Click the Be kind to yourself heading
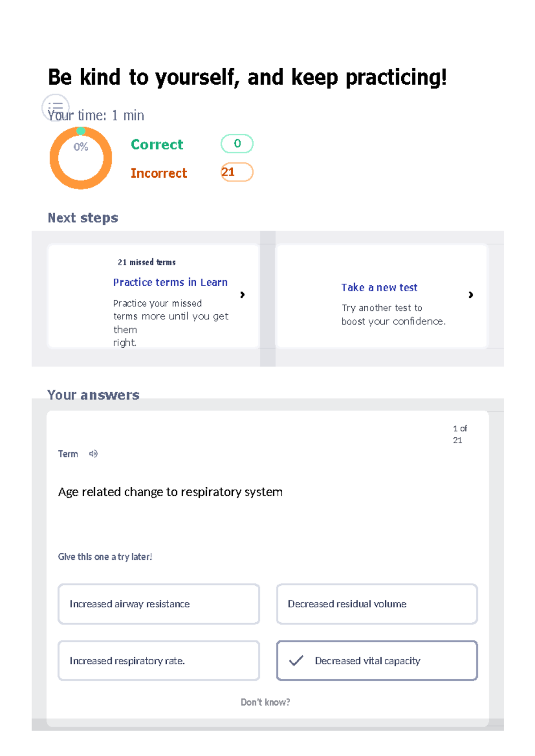Viewport: 535px width, 756px height. pos(247,78)
